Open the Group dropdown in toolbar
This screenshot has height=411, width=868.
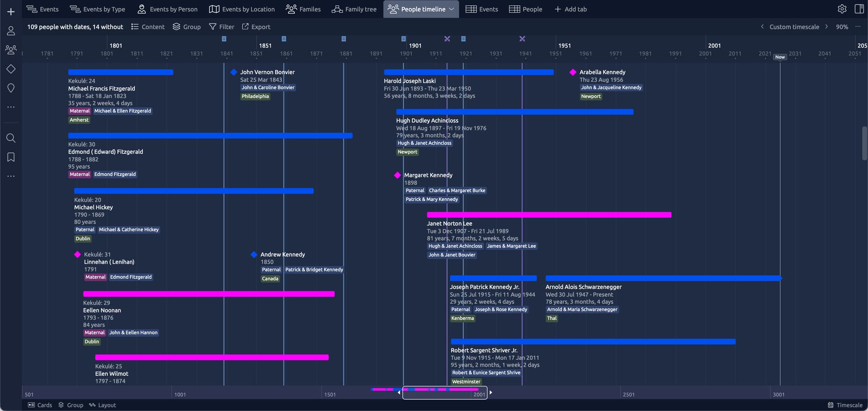click(187, 27)
